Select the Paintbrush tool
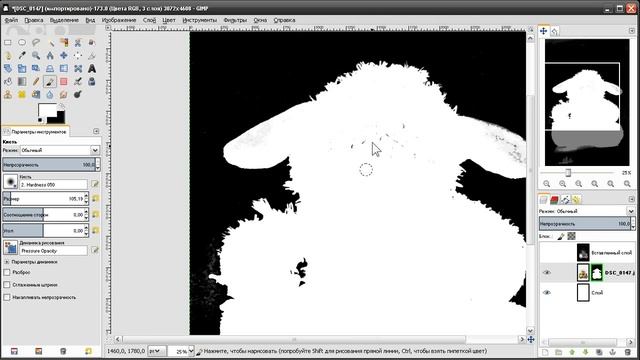 50,82
